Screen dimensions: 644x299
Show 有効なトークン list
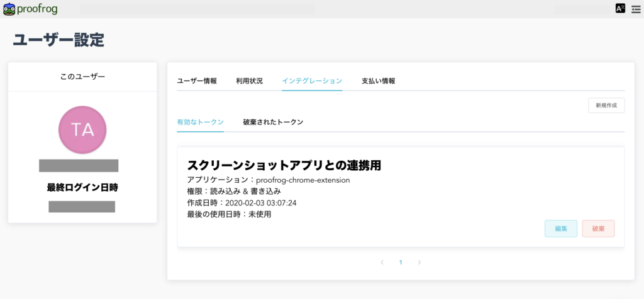(x=200, y=122)
